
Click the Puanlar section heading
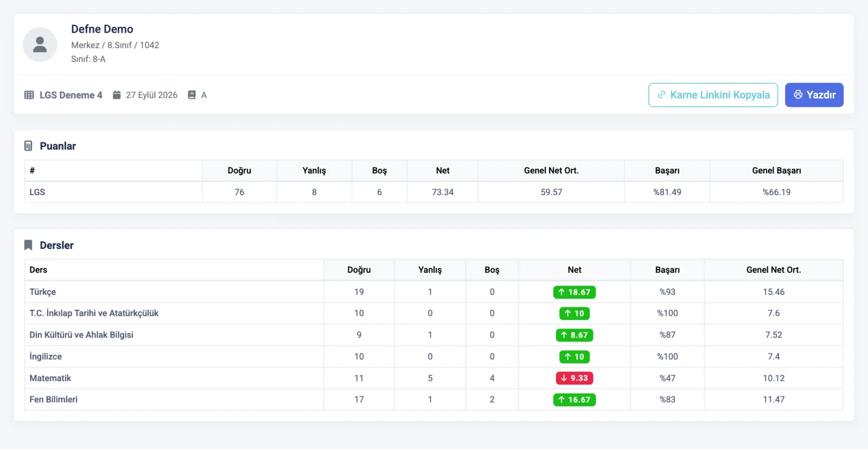pos(58,146)
